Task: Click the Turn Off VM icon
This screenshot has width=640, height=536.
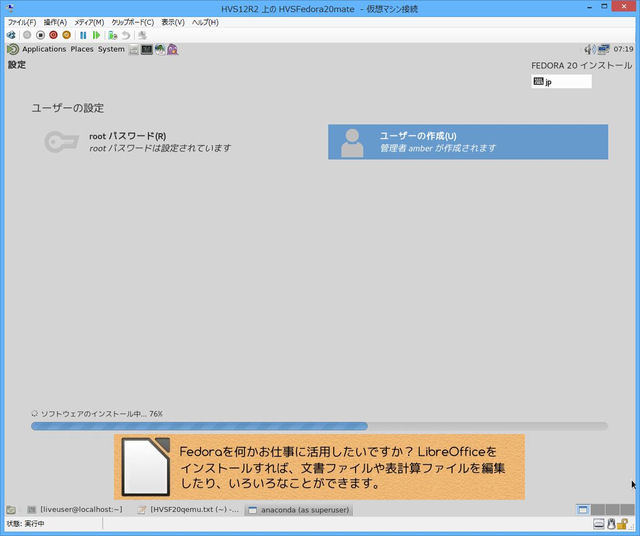Action: click(x=40, y=35)
